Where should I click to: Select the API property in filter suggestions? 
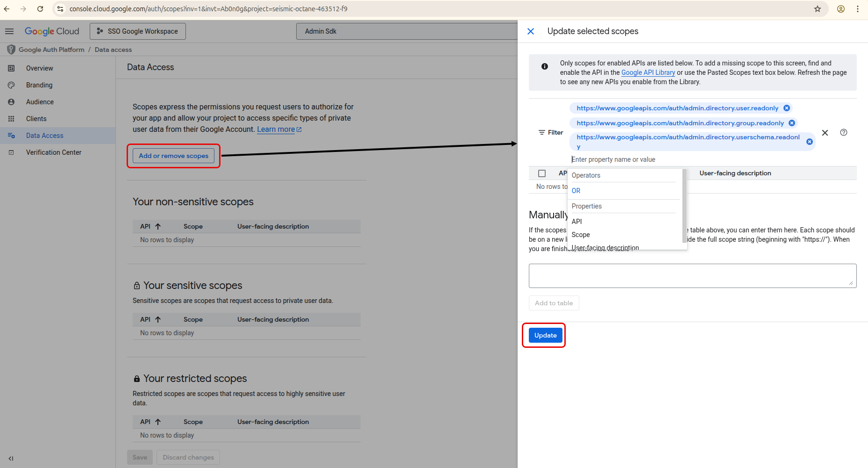[x=577, y=222]
